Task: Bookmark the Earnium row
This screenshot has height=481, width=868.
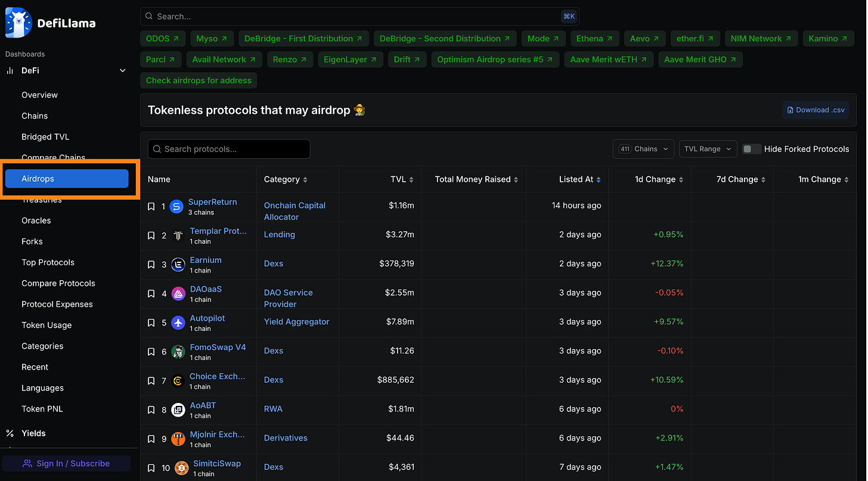Action: 151,265
